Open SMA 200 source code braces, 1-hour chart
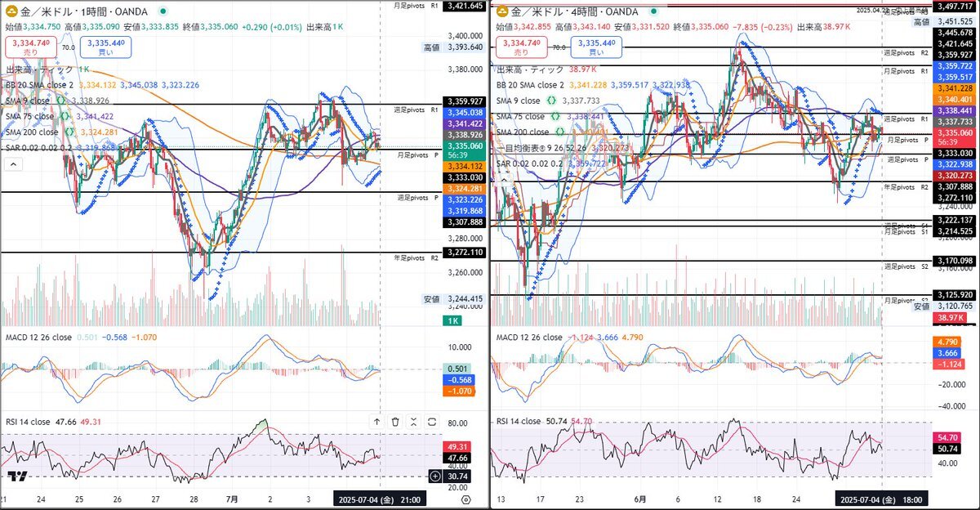This screenshot has height=510, width=980. [68, 132]
